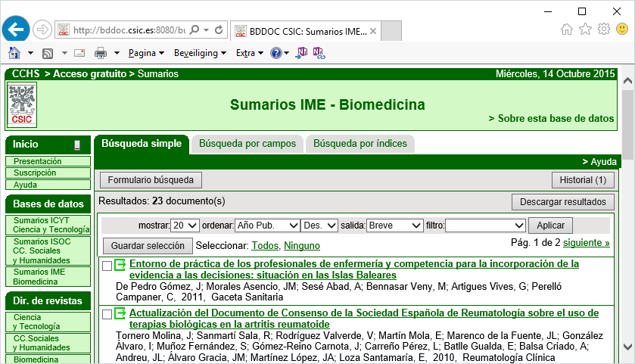Refresh the page with the reload icon
This screenshot has width=635, height=364.
point(219,30)
